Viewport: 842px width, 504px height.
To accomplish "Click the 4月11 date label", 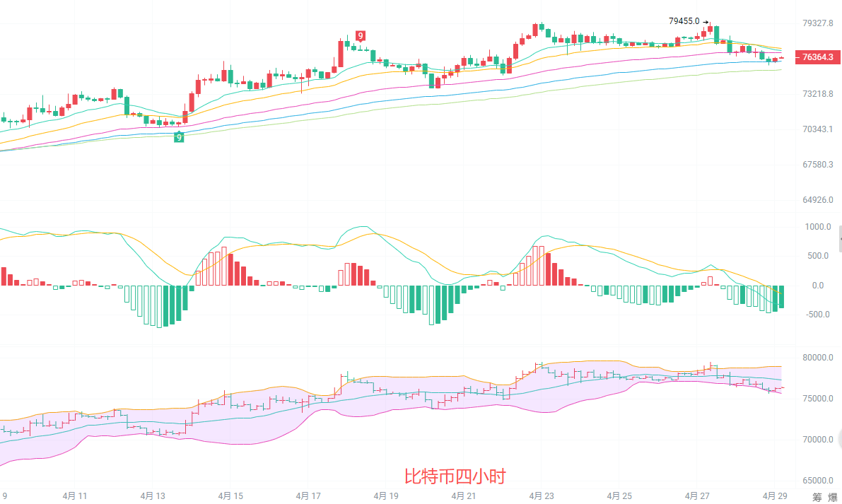I will point(74,496).
